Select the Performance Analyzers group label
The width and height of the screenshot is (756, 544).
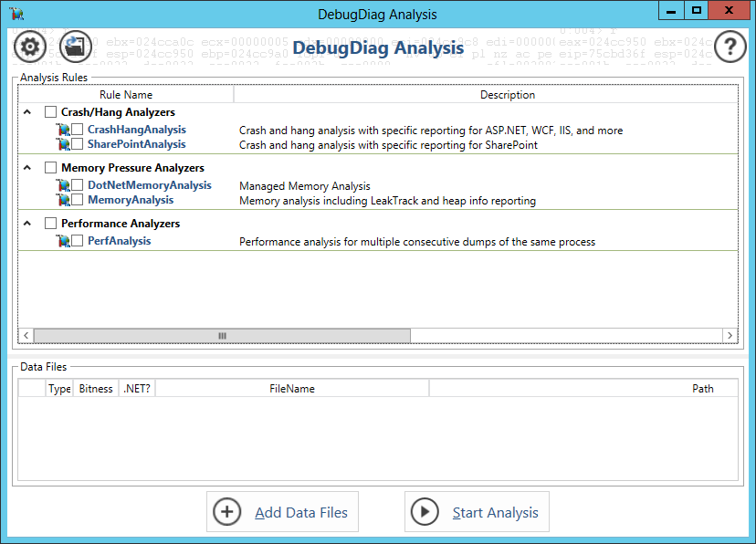click(x=121, y=224)
